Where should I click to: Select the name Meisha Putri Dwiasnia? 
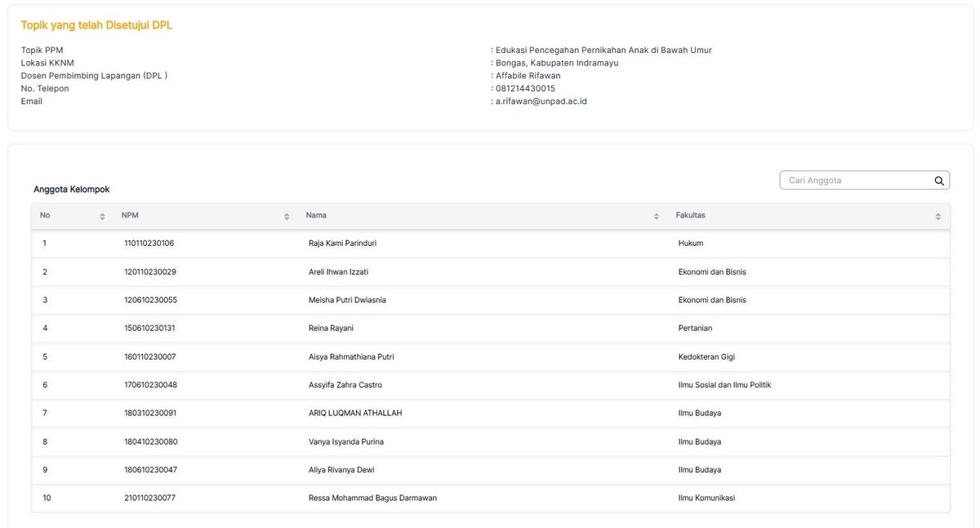[347, 300]
